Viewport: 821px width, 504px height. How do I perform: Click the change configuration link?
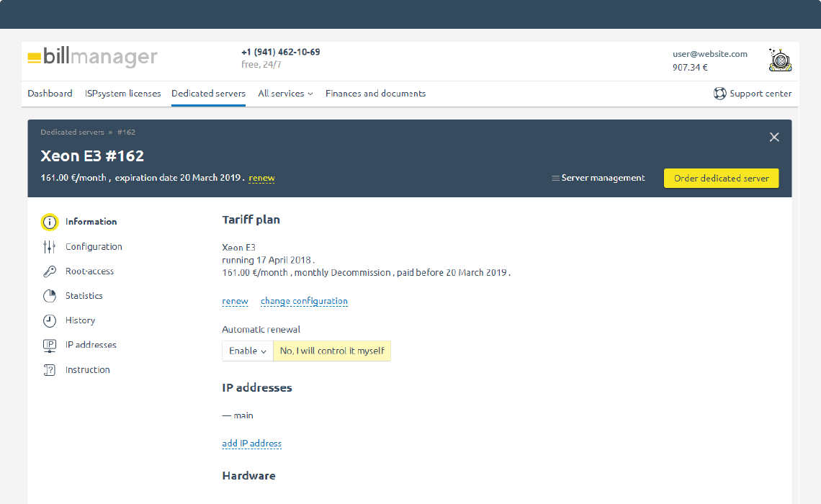click(304, 302)
